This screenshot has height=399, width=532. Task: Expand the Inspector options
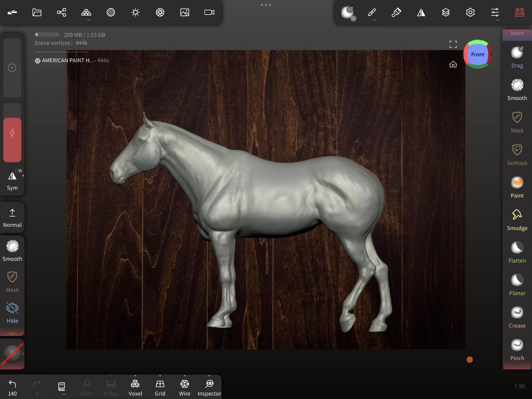(x=209, y=376)
